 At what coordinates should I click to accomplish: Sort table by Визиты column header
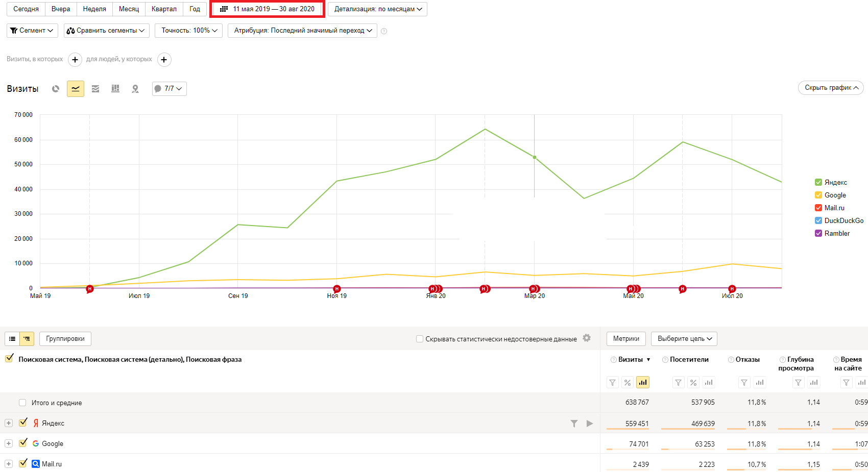pos(631,360)
